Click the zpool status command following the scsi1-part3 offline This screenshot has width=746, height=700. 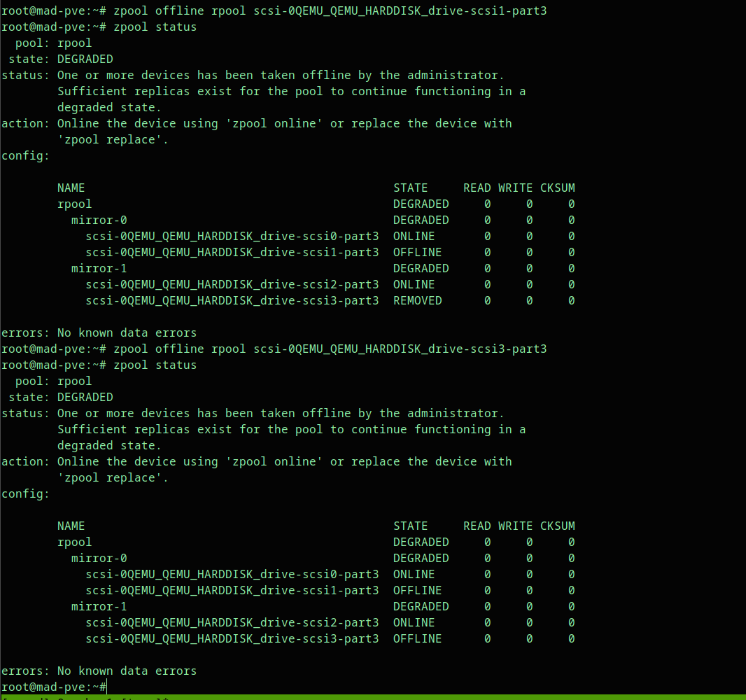155,27
